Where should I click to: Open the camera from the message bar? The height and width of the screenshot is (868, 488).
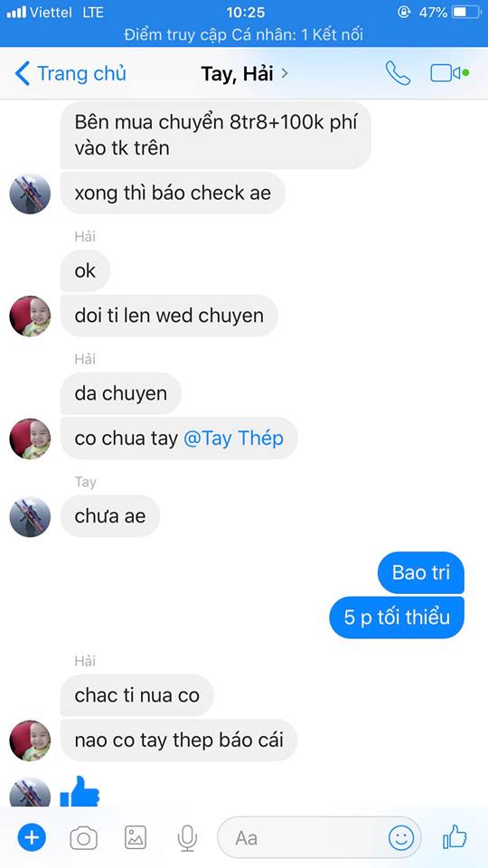83,838
